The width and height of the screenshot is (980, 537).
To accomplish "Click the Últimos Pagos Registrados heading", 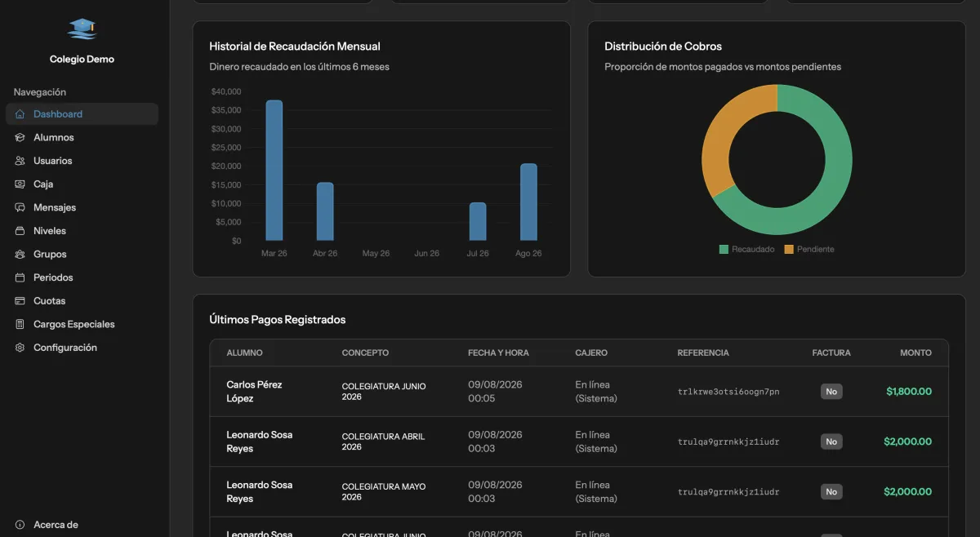I will click(x=278, y=320).
